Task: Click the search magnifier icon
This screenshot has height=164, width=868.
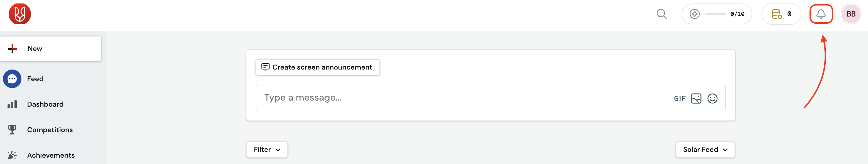Action: (662, 14)
